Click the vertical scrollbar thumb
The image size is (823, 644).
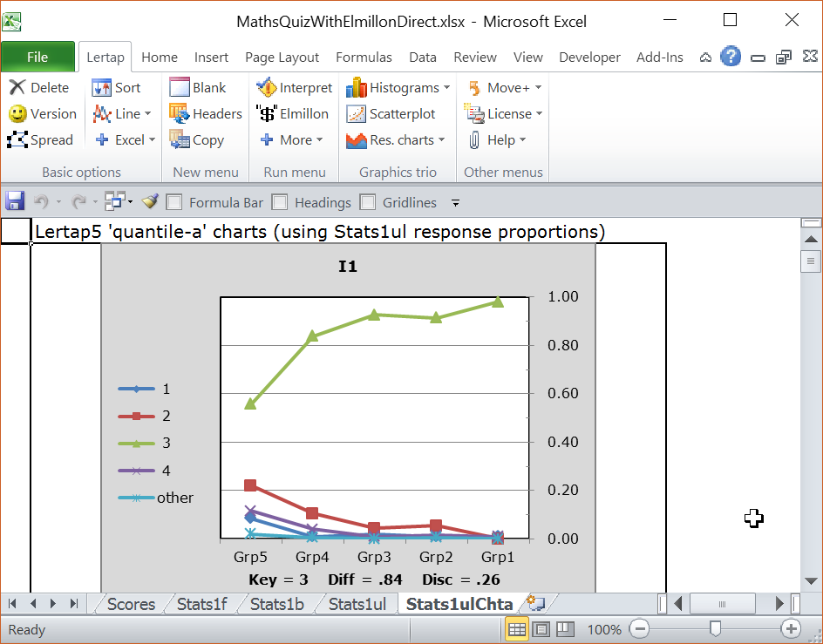(x=811, y=261)
